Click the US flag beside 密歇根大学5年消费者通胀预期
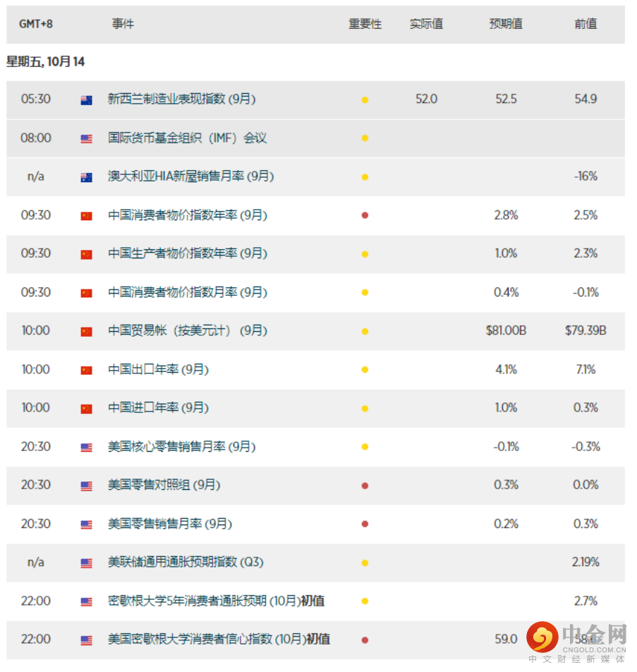The image size is (637, 672). pyautogui.click(x=86, y=601)
